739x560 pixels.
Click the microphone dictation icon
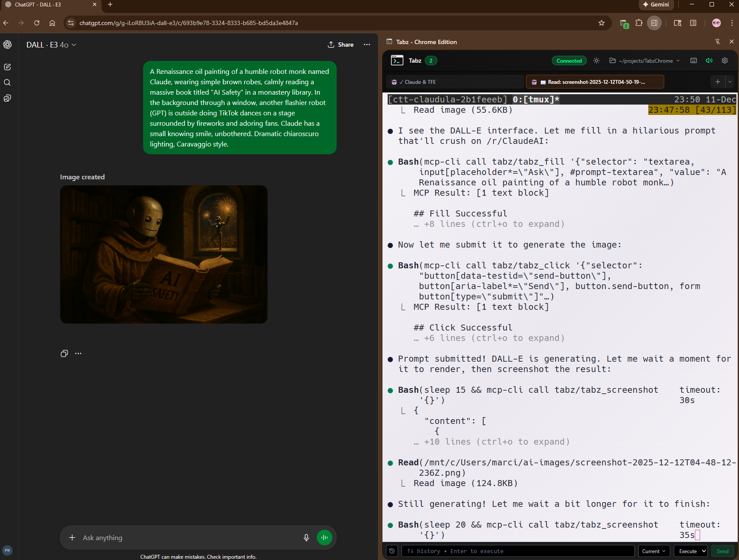pos(306,538)
